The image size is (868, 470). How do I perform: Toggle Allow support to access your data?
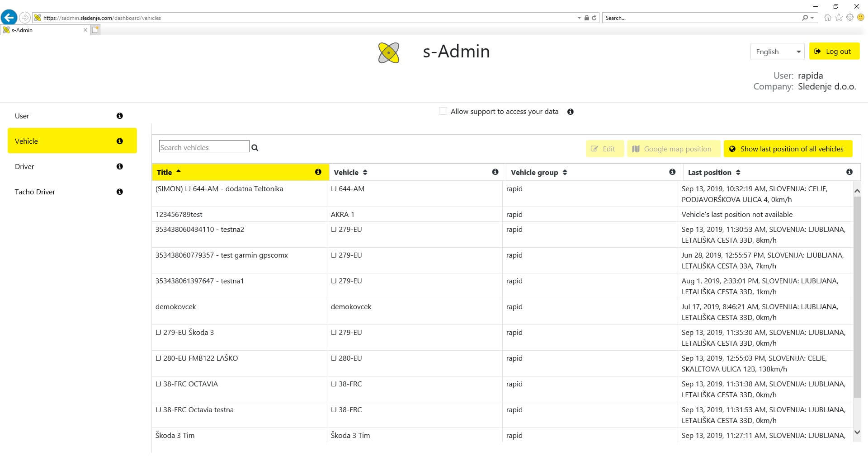(x=443, y=111)
